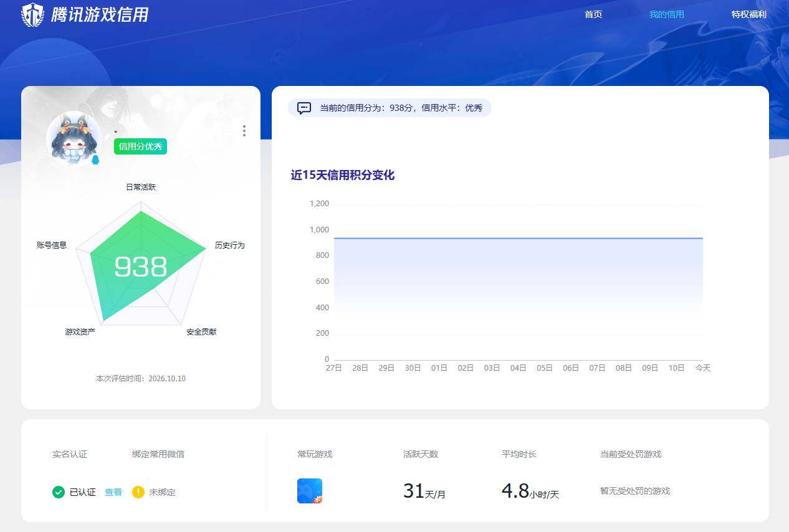Click the 游戏资产 radar label
Viewport: 789px width, 532px height.
pyautogui.click(x=80, y=332)
